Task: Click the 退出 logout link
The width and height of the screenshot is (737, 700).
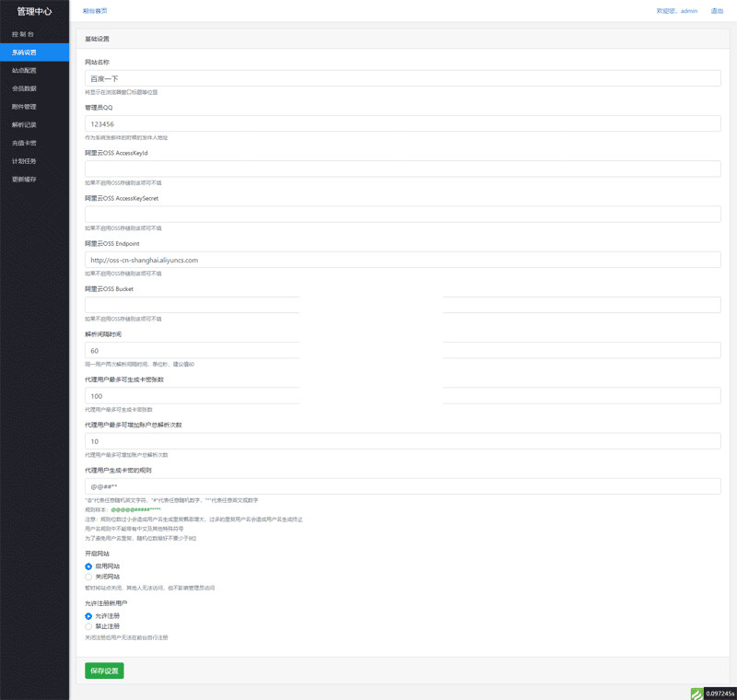Action: click(x=717, y=11)
